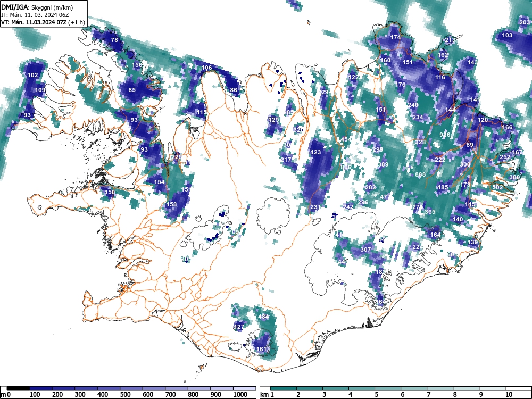
Task: Pick the pale swatch between km 8 and 9
Action: 466,388
